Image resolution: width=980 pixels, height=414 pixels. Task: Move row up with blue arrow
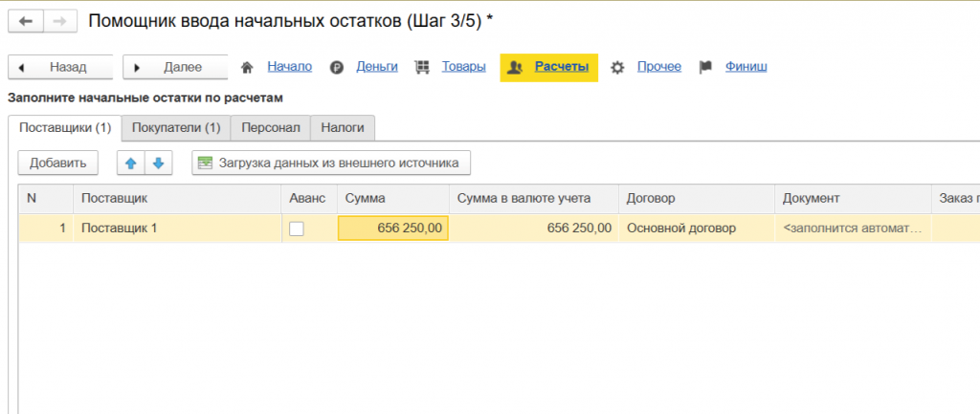click(x=131, y=163)
